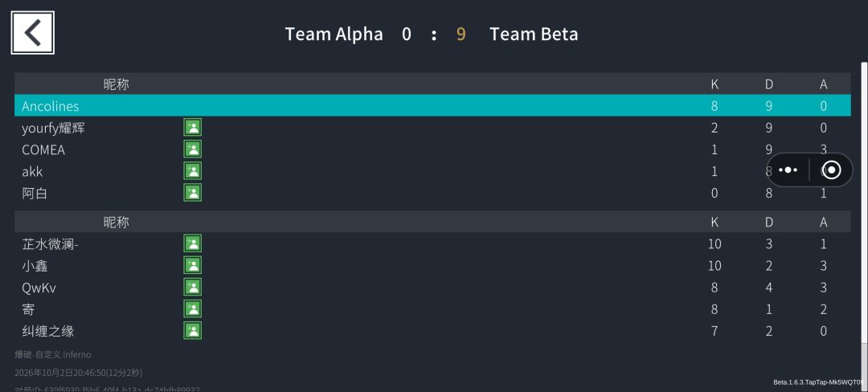Go back using the arrow button
Viewport: 868px width, 392px height.
[33, 33]
